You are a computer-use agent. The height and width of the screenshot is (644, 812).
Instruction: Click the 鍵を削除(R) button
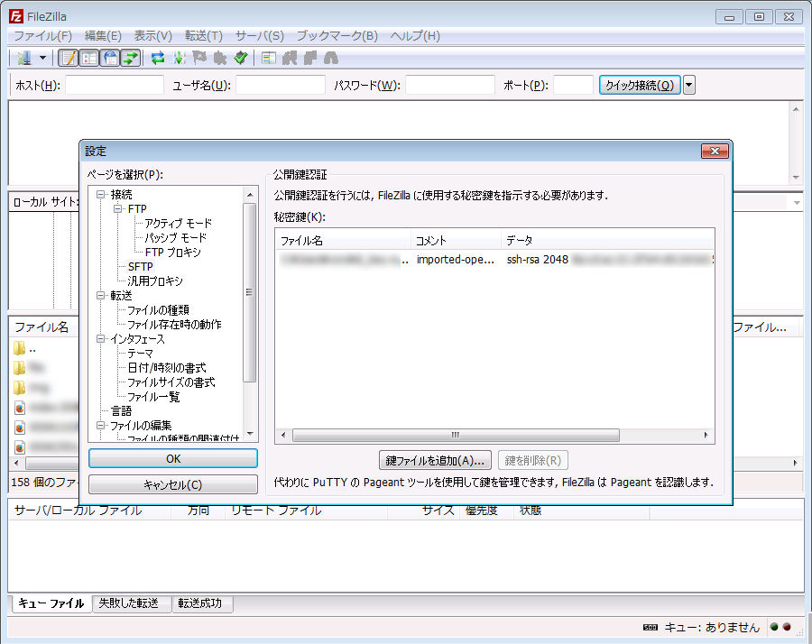(x=533, y=460)
